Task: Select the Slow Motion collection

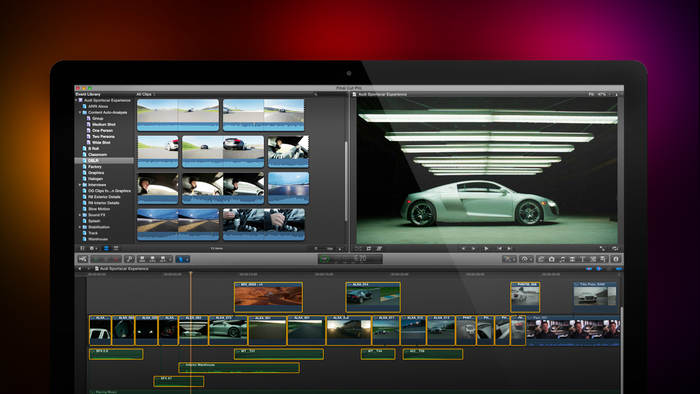Action: pos(99,209)
